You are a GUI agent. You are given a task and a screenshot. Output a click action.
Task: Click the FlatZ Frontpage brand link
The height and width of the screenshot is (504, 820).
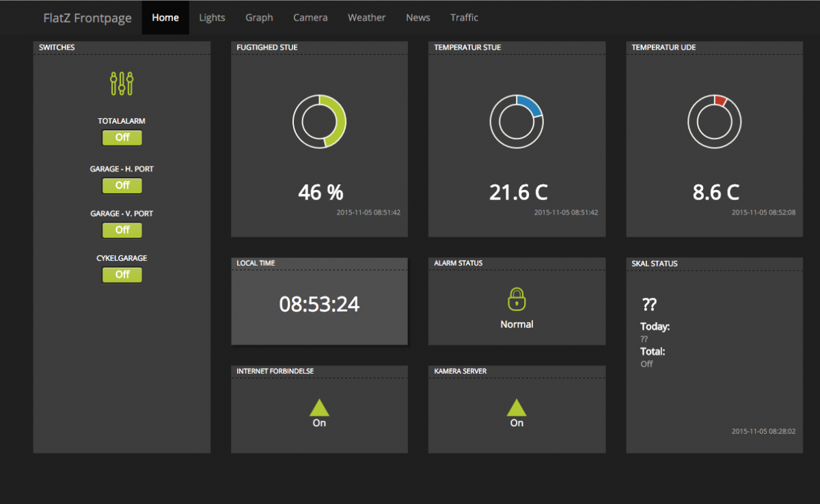(87, 18)
